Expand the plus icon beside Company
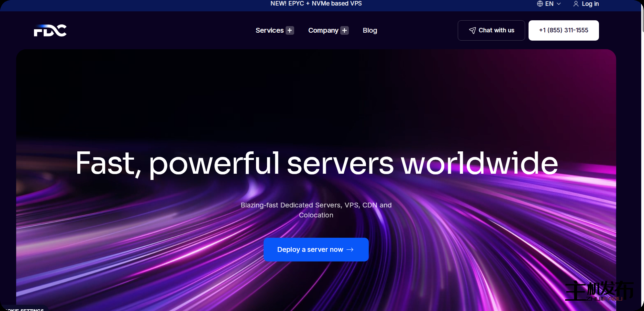 tap(345, 31)
